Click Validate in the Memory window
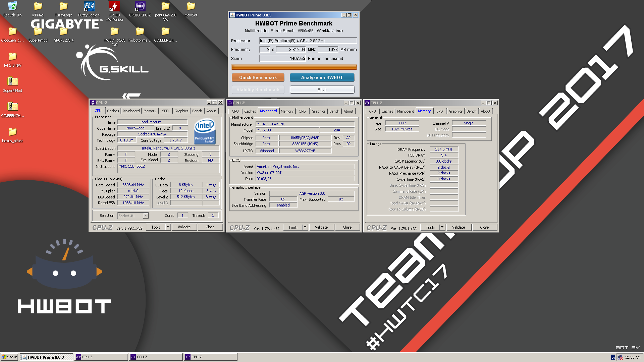 point(459,227)
